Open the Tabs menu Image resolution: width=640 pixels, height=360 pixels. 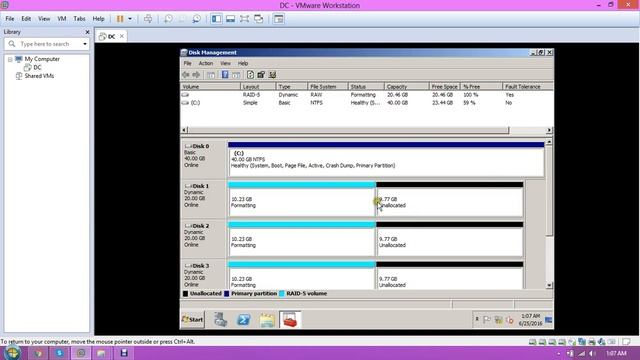pyautogui.click(x=79, y=19)
